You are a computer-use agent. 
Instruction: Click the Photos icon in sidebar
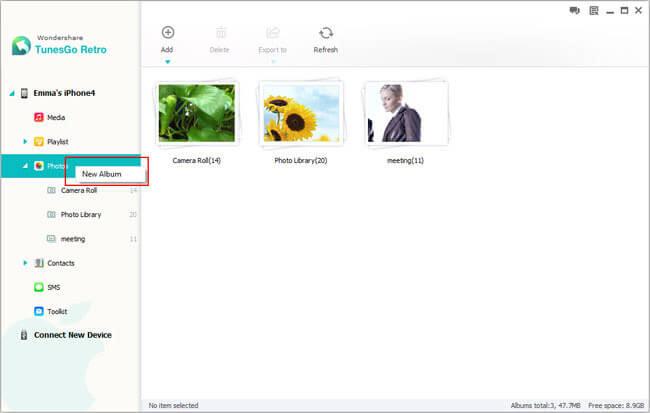click(x=39, y=166)
